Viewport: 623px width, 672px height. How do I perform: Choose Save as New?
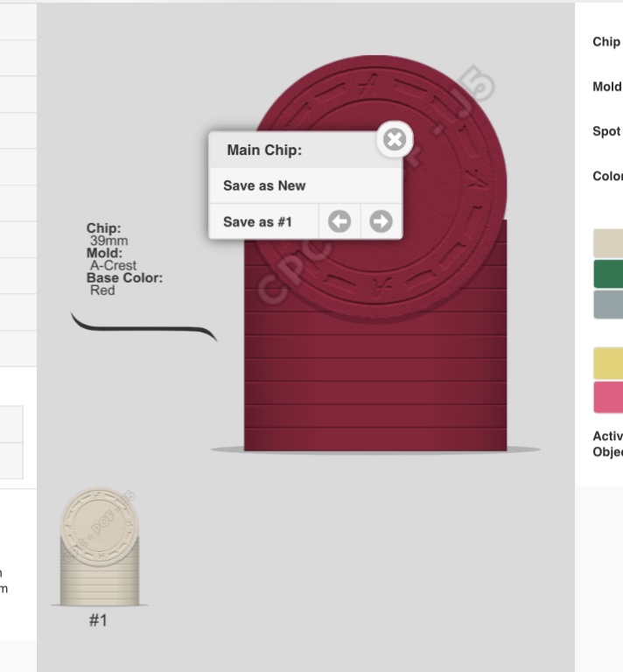[264, 185]
